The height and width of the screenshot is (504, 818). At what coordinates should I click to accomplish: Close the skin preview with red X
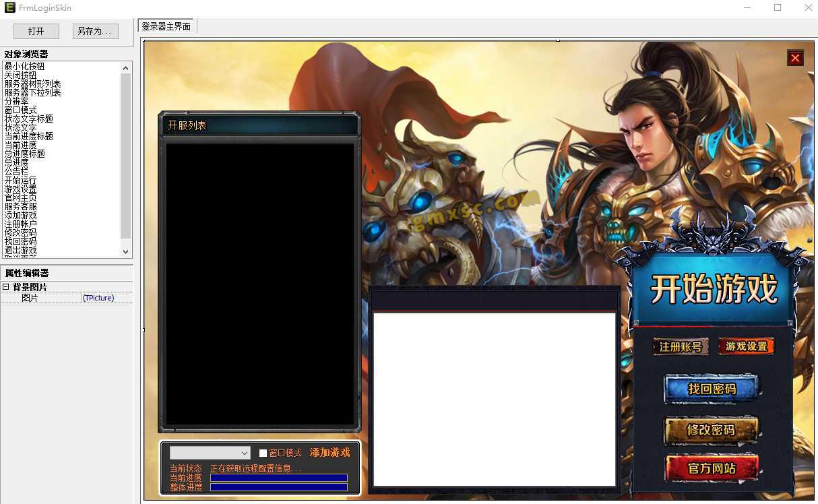pyautogui.click(x=795, y=58)
